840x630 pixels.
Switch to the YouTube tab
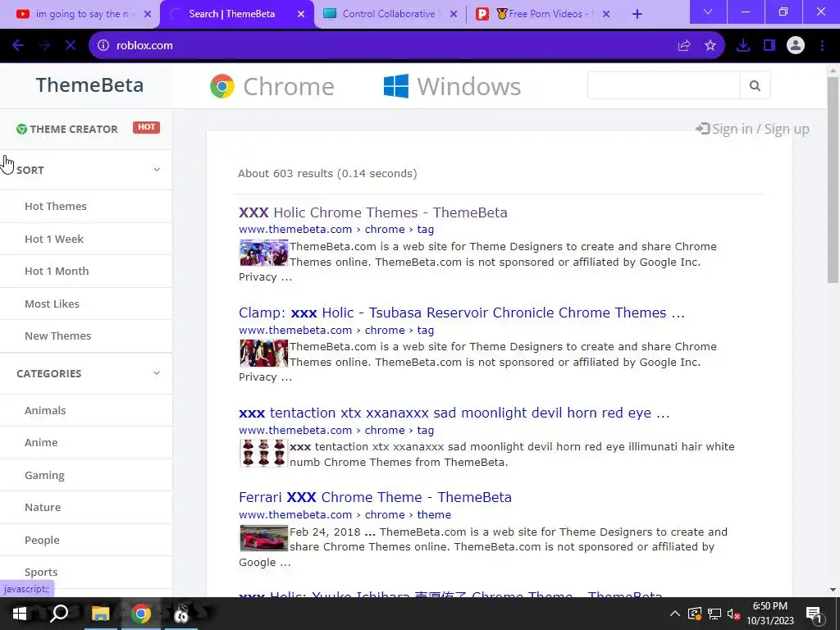(x=80, y=14)
